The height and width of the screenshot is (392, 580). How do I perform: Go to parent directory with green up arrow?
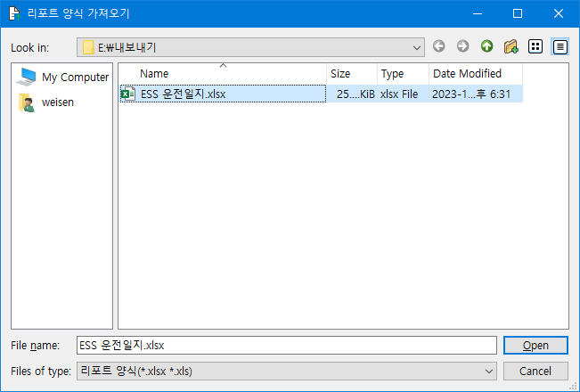coord(486,46)
